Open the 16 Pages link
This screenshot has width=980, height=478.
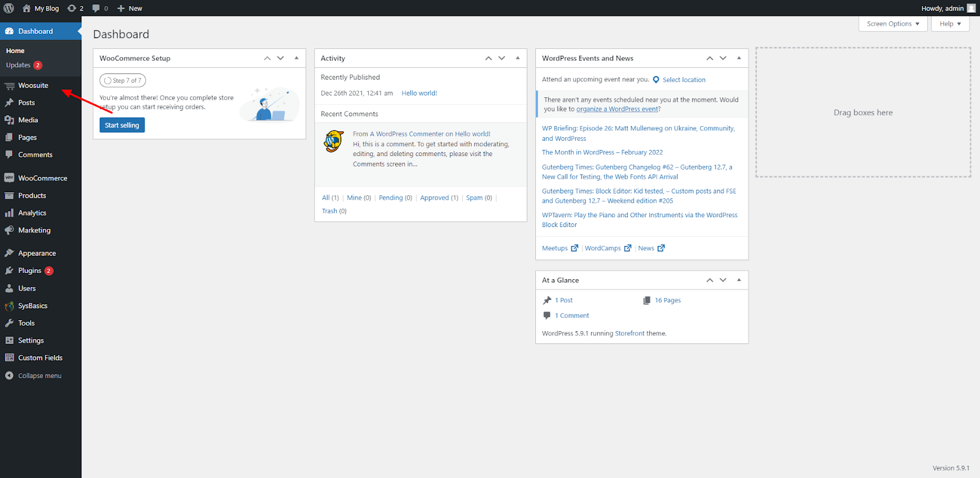(x=668, y=301)
